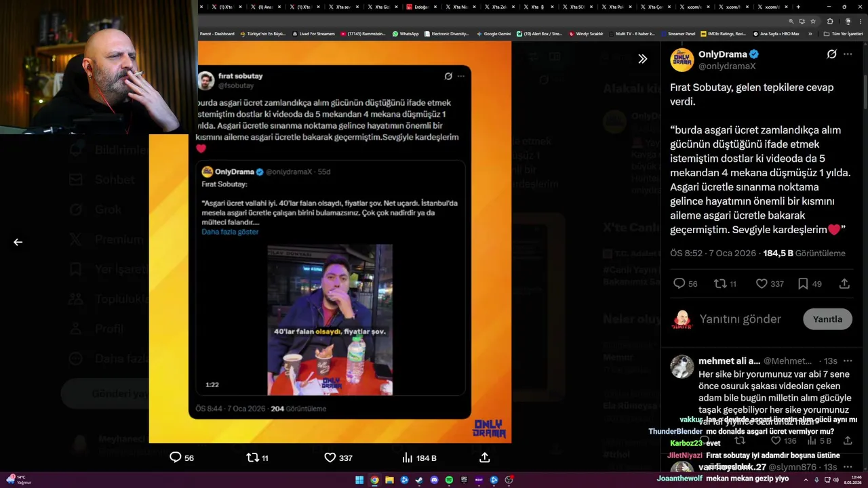This screenshot has width=868, height=488.
Task: Expand Tüm Yer İşaretleri bookmarks folder
Action: click(843, 34)
